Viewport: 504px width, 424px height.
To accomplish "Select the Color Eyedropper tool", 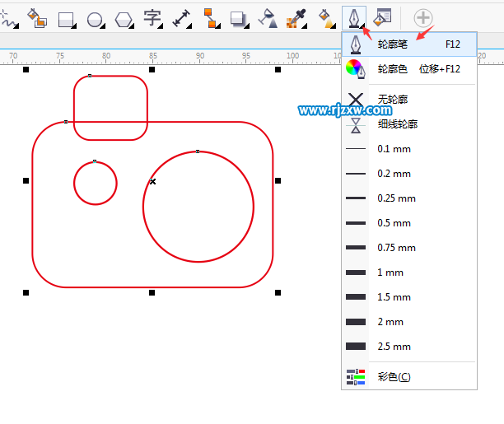I will click(296, 18).
